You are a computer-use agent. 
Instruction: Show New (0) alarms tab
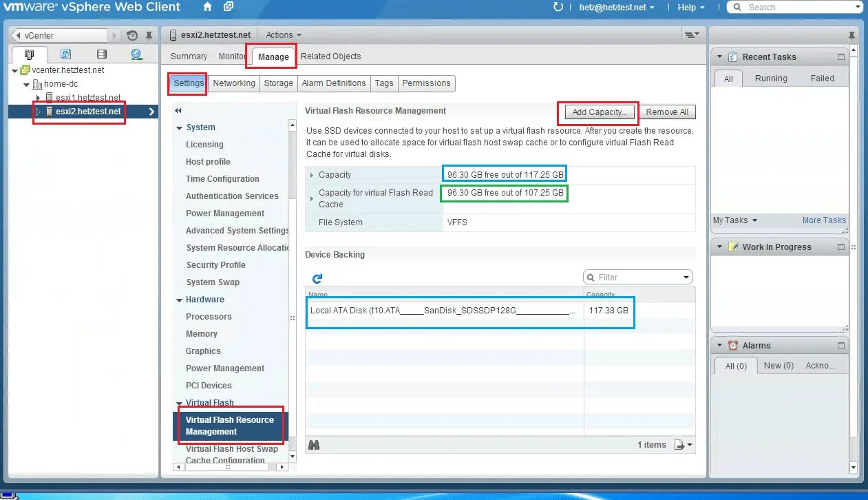click(x=778, y=366)
